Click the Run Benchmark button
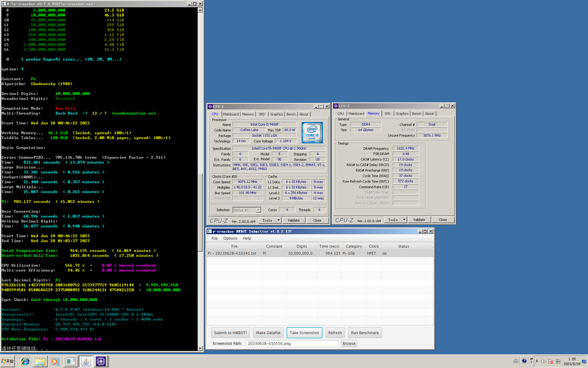The width and height of the screenshot is (588, 368). pyautogui.click(x=365, y=333)
